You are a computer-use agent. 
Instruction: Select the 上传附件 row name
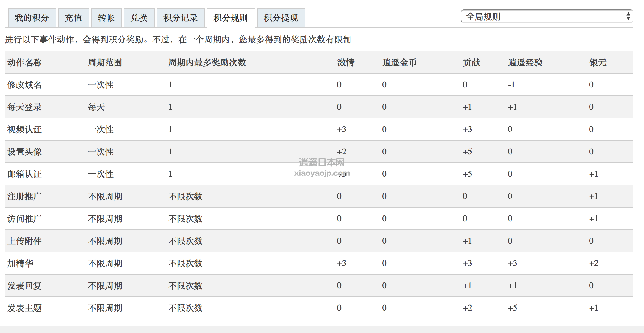[x=24, y=241]
